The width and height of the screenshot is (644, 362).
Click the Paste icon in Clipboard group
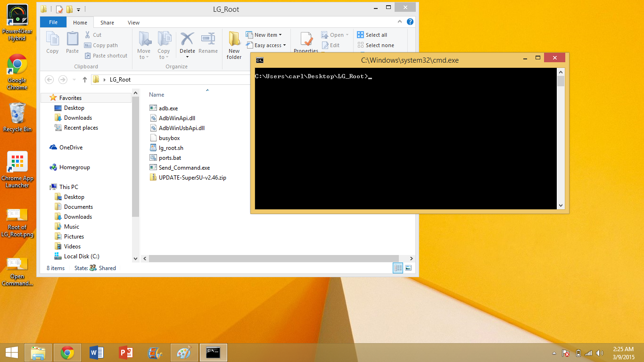point(72,40)
